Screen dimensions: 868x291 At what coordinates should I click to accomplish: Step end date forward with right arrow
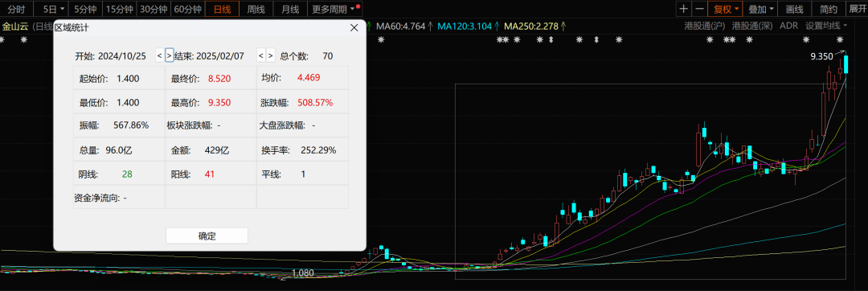[x=270, y=55]
